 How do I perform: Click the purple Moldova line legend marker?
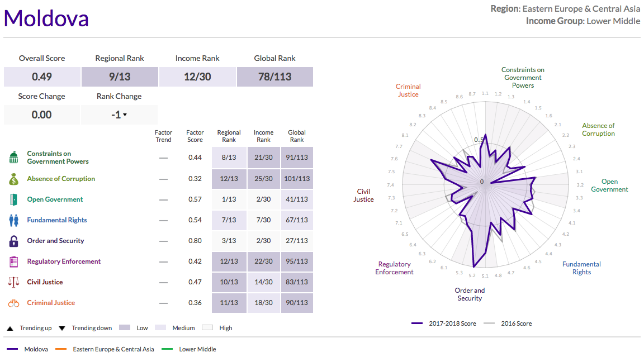click(12, 349)
